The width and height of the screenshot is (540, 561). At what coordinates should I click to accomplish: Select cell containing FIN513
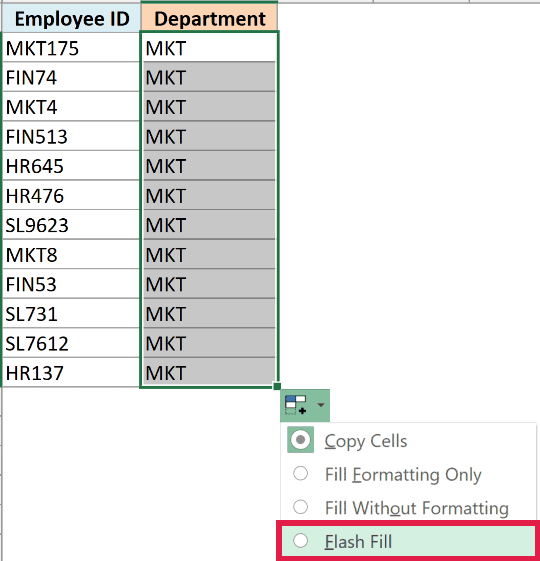pos(72,136)
